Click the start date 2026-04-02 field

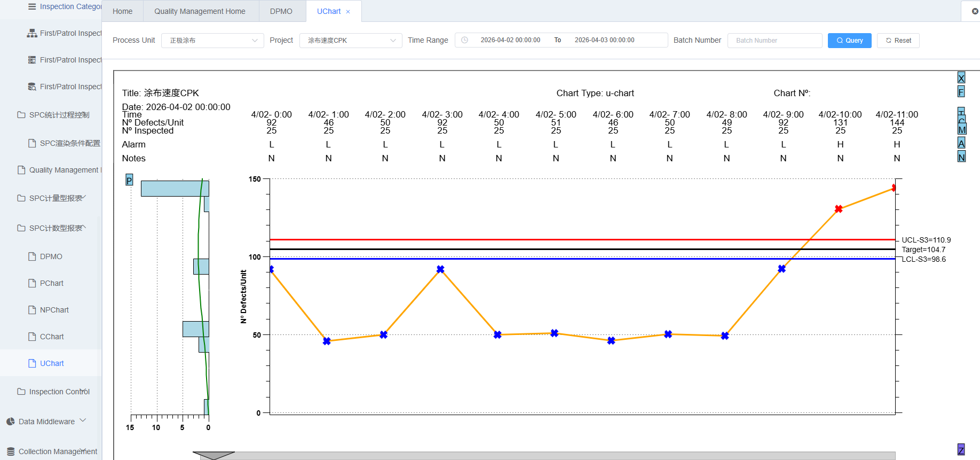point(510,40)
